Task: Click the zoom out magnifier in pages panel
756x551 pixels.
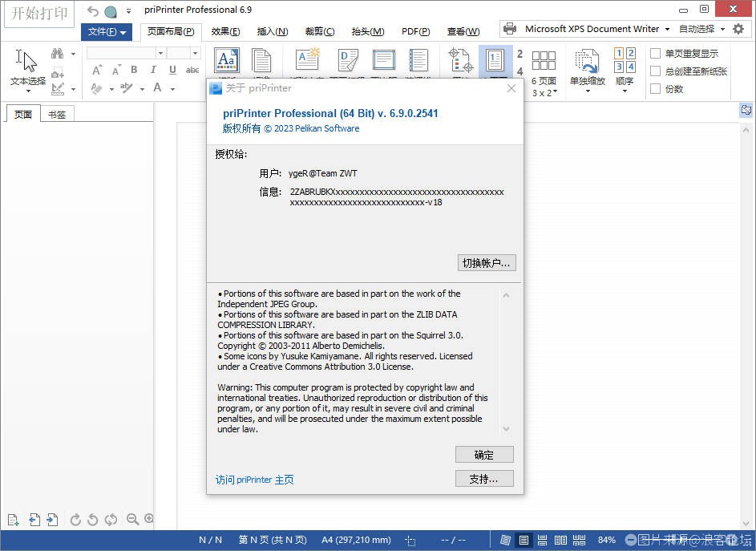Action: click(132, 519)
